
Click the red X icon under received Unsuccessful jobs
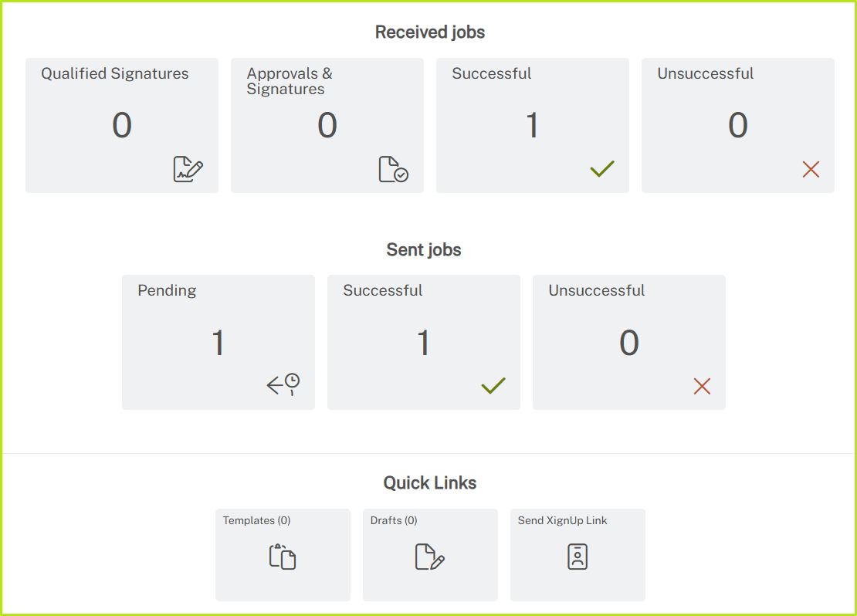(x=810, y=169)
